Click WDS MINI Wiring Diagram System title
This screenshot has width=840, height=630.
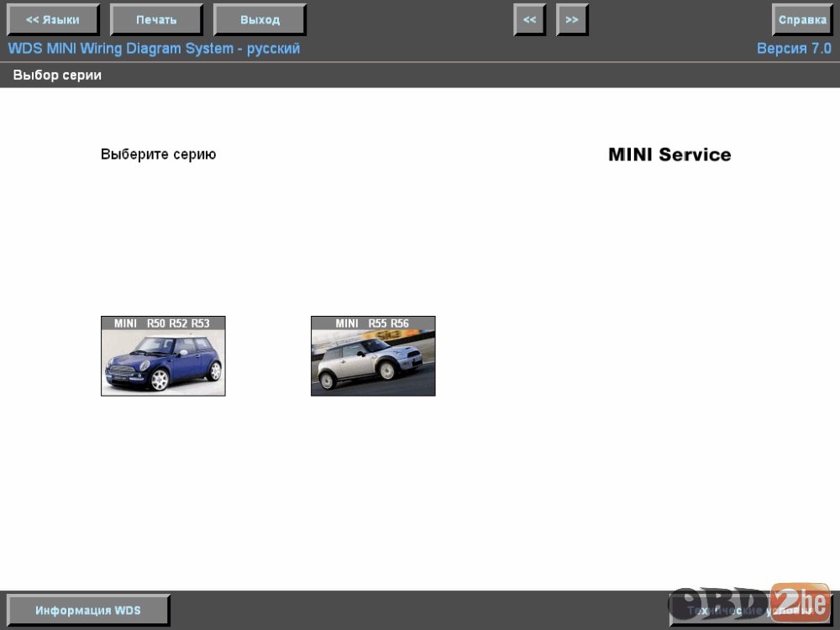[x=154, y=49]
